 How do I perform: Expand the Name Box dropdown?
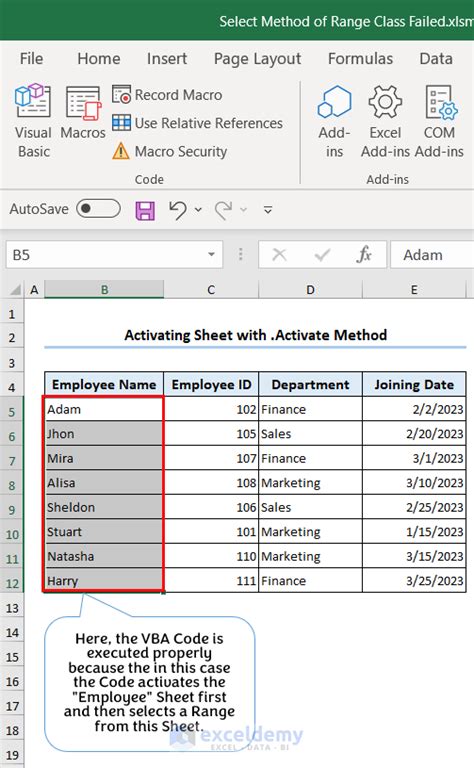pos(212,254)
